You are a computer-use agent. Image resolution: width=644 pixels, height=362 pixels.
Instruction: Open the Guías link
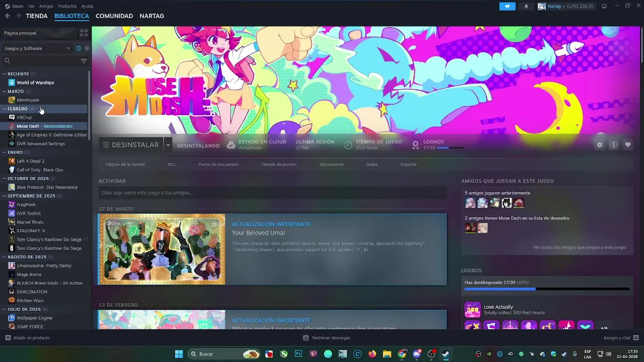click(x=372, y=164)
